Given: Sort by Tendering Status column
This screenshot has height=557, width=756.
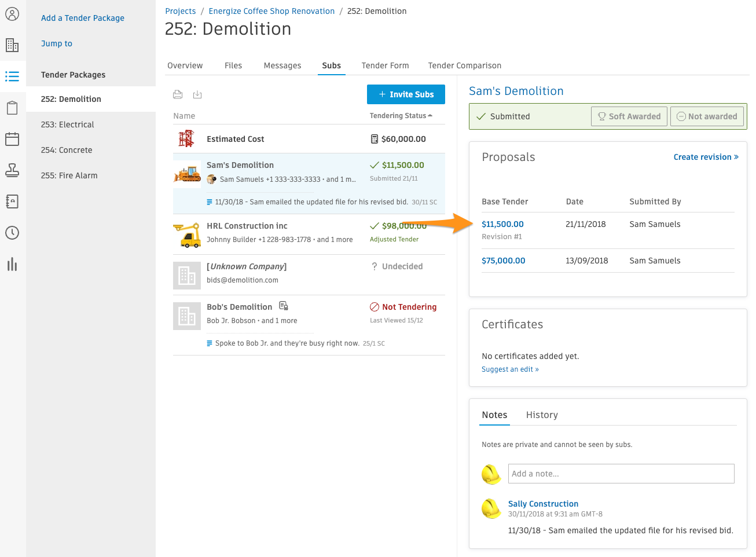Looking at the screenshot, I should click(x=401, y=116).
